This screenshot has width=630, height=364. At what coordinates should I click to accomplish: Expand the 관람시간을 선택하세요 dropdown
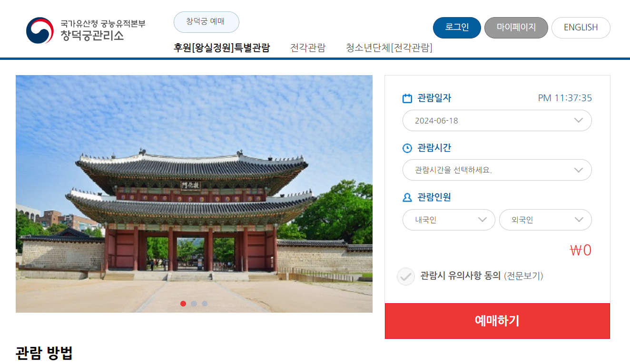[x=497, y=170]
